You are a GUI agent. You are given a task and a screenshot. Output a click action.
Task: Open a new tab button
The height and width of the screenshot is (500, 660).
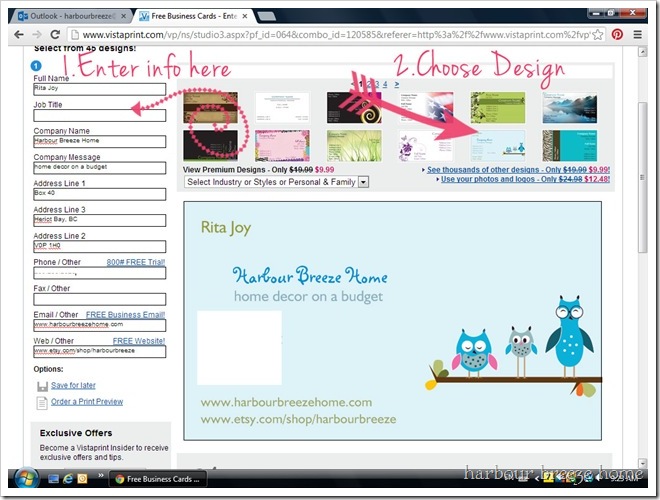point(266,16)
